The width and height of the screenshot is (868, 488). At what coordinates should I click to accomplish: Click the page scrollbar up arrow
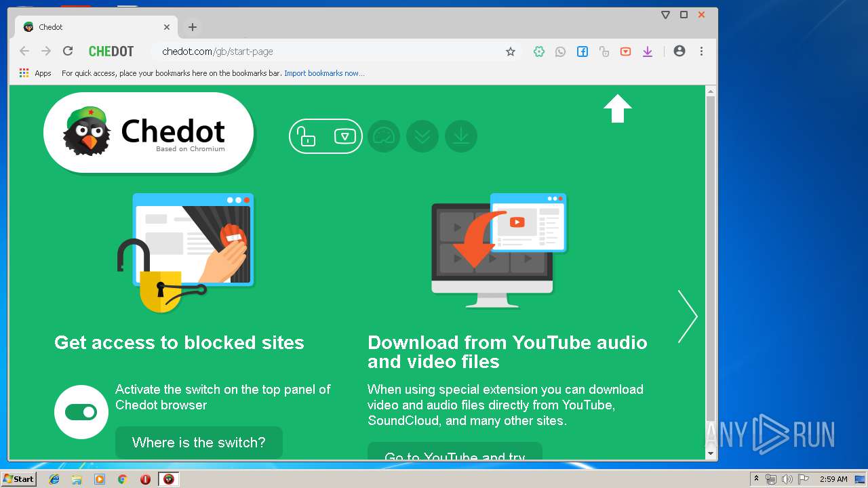coord(711,91)
